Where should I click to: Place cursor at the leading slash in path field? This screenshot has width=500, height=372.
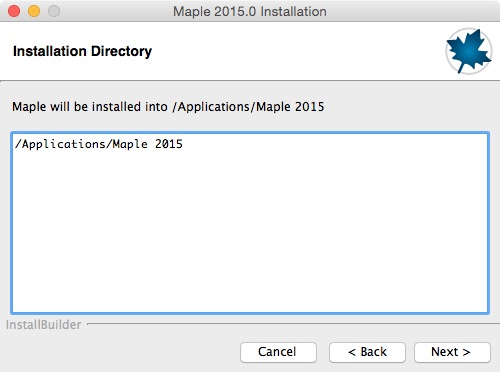click(x=18, y=144)
